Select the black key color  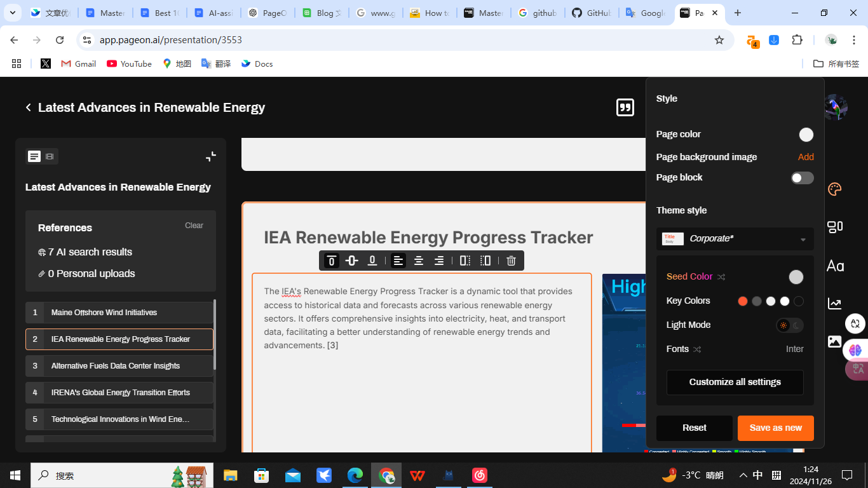point(799,301)
